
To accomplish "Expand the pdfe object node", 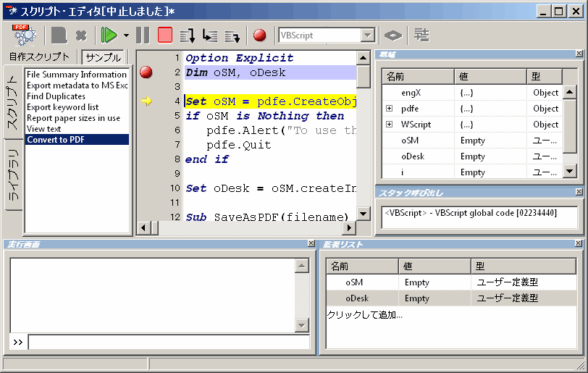I will (390, 109).
